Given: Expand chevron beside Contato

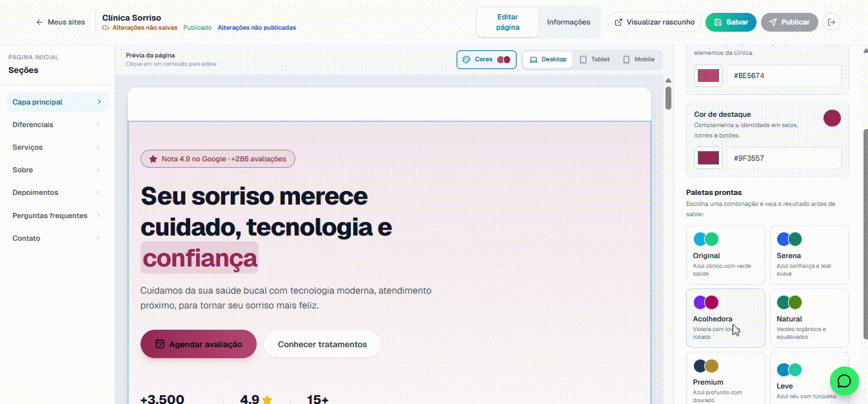Looking at the screenshot, I should 99,238.
